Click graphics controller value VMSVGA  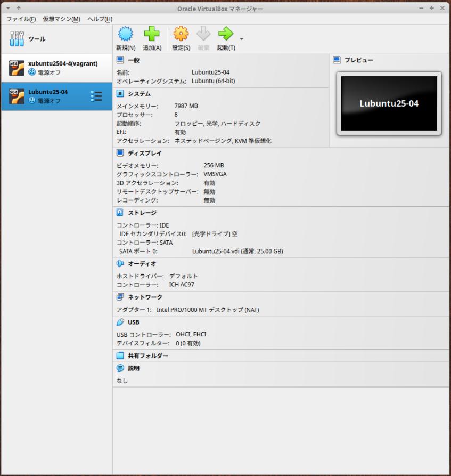click(x=215, y=174)
